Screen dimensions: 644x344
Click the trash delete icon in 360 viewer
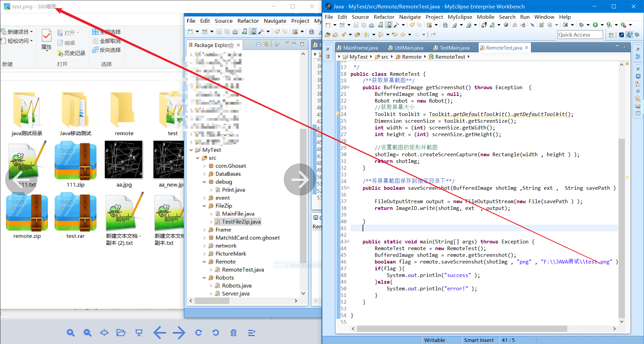click(x=233, y=333)
